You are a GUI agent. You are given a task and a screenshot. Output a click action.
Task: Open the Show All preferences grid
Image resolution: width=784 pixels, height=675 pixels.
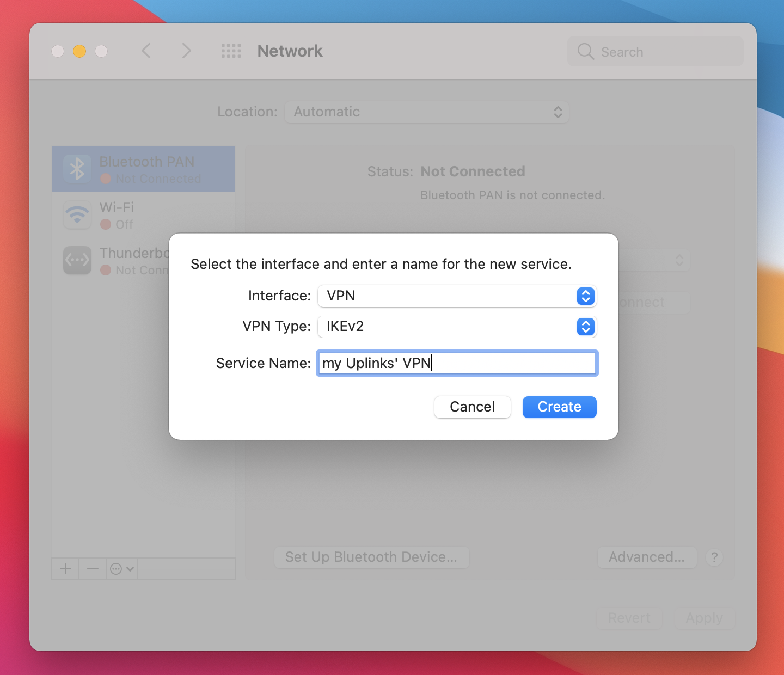tap(231, 51)
